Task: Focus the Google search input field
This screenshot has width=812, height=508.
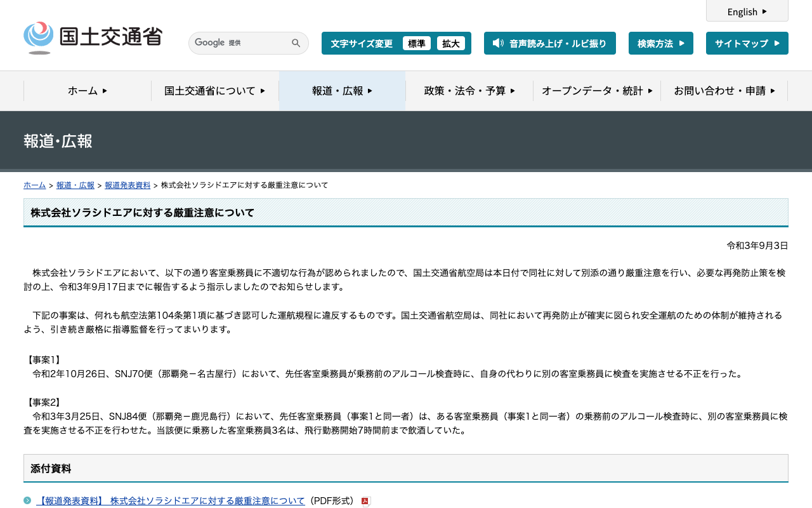Action: [240, 43]
